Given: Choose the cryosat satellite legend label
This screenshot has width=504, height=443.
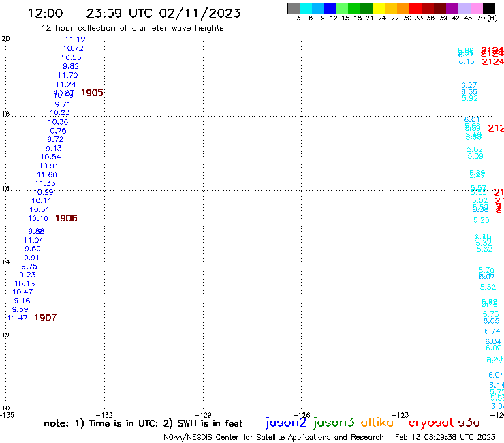Looking at the screenshot, I should click(431, 423).
